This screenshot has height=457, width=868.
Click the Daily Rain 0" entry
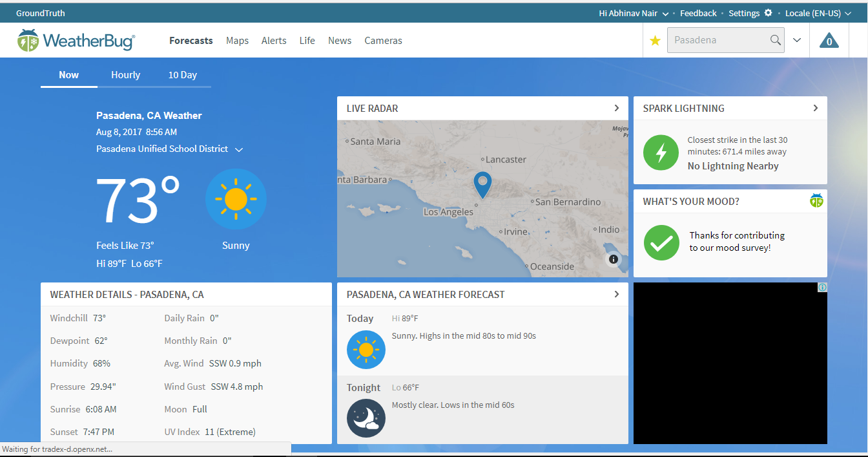(192, 318)
